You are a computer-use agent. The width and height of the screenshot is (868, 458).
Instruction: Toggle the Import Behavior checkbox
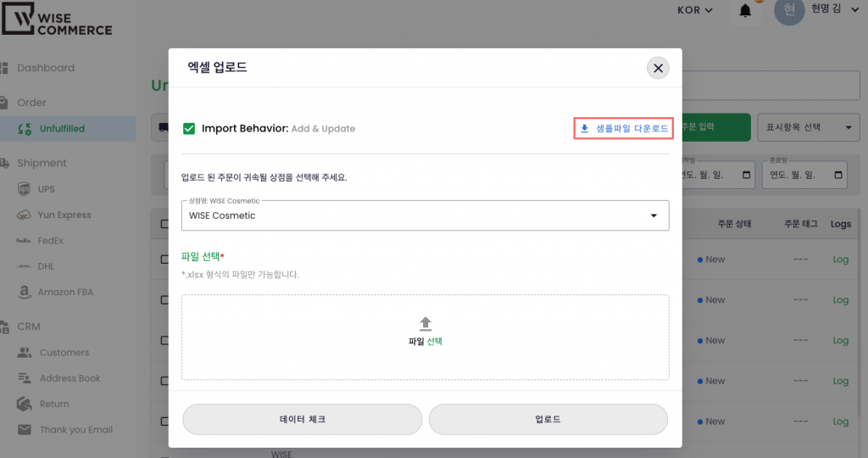tap(189, 129)
